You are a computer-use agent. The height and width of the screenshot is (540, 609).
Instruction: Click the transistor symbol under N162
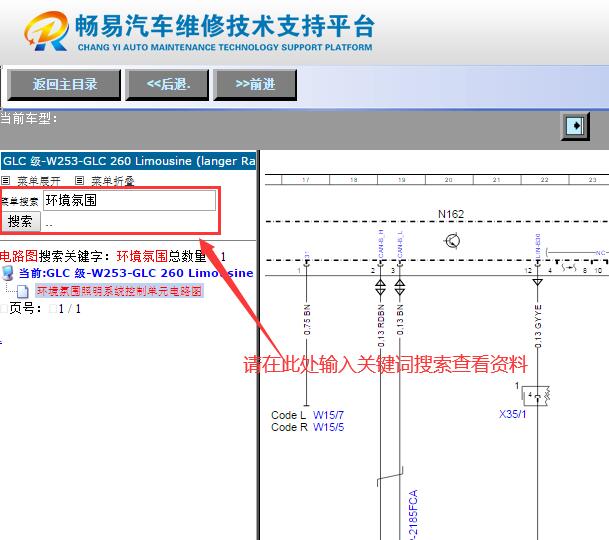click(x=452, y=241)
